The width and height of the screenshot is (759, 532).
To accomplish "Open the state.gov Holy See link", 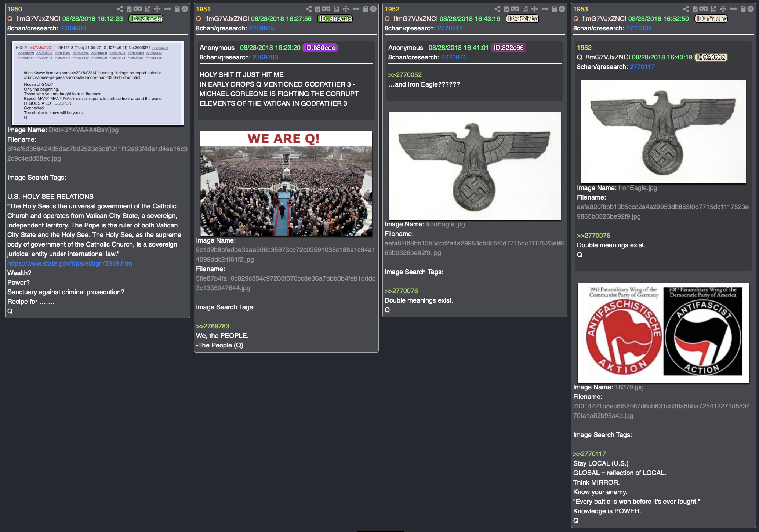I will click(x=70, y=263).
